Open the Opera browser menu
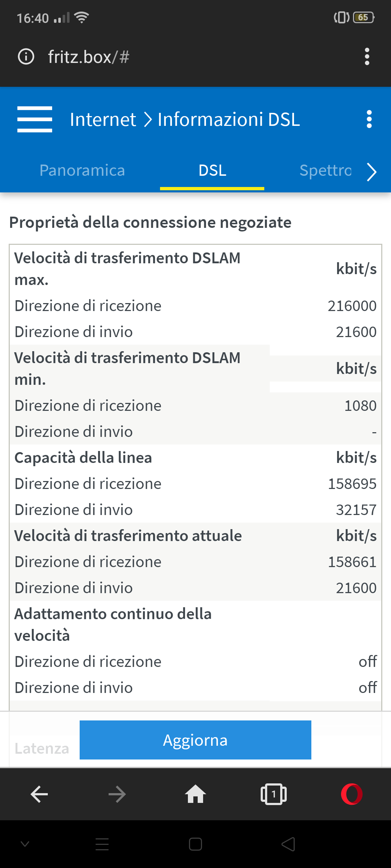391x868 pixels. [367, 57]
